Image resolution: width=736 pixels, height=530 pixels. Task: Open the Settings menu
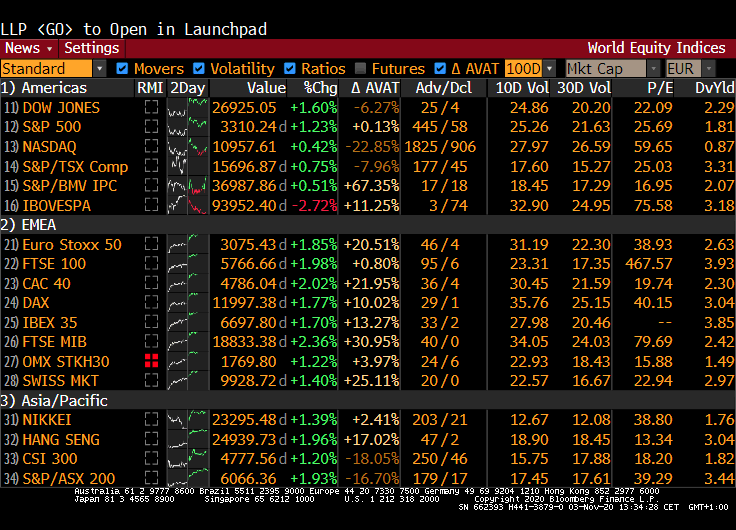point(92,48)
